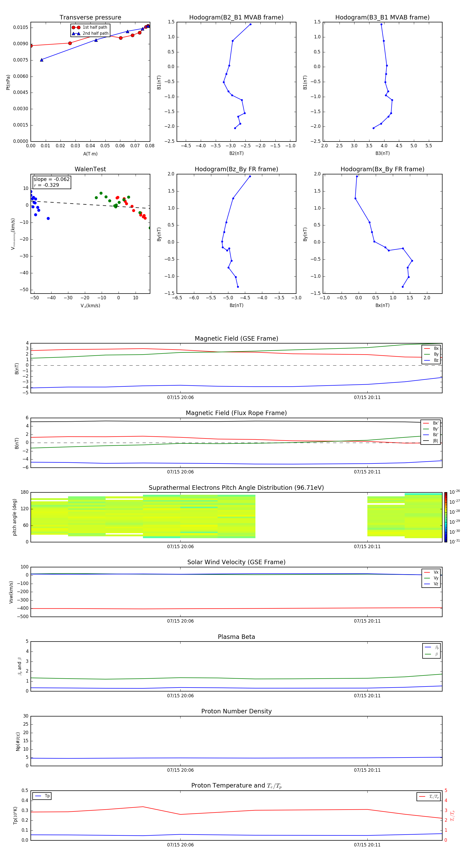
Task: Click the 'Proton Temperature and Te/Tp' title
Action: (x=236, y=785)
